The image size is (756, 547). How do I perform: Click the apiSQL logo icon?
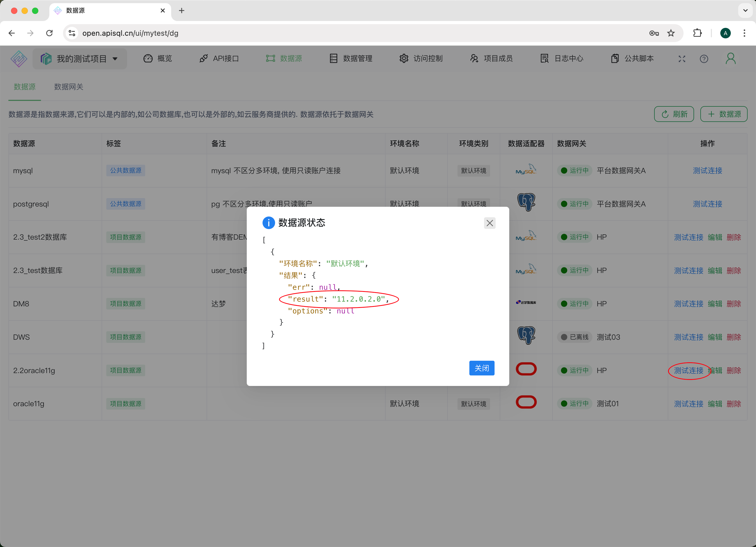point(19,59)
